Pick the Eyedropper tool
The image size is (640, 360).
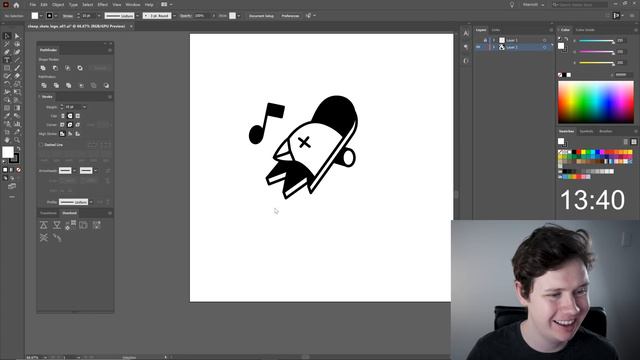(x=7, y=116)
